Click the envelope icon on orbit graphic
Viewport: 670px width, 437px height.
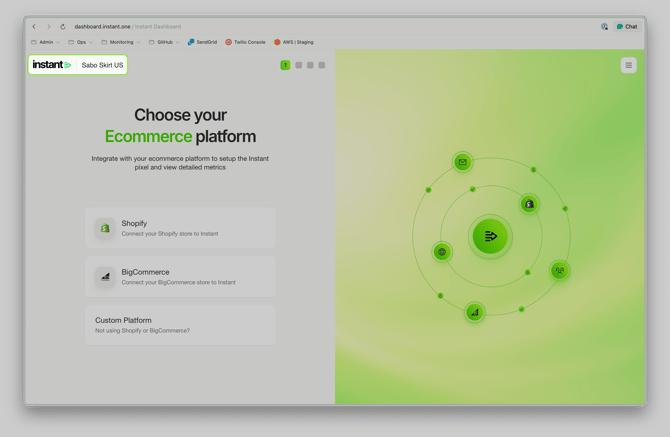point(462,162)
